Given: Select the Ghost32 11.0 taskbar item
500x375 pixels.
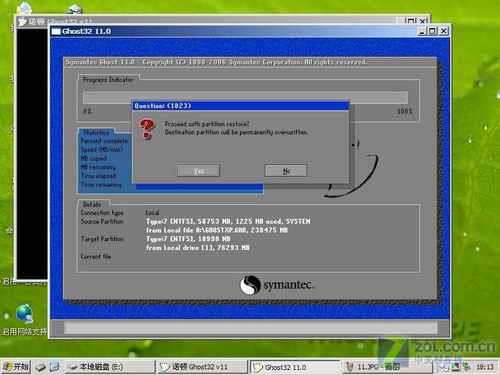Looking at the screenshot, I should [x=295, y=367].
